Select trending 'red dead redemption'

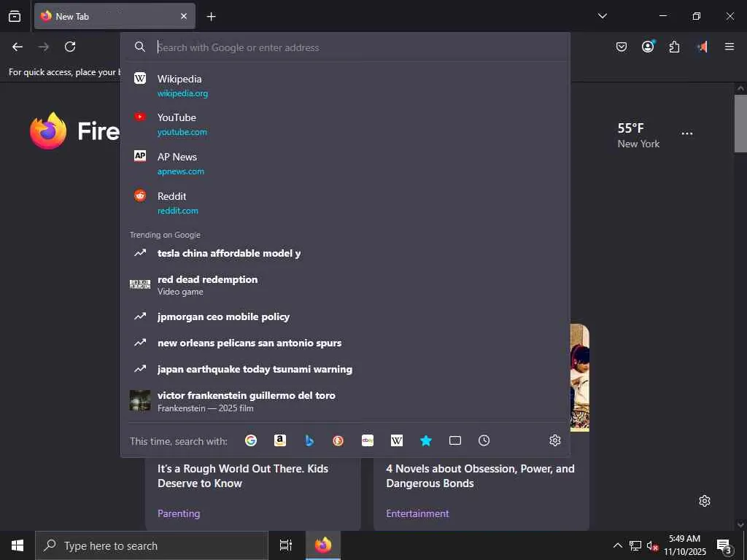click(345, 285)
